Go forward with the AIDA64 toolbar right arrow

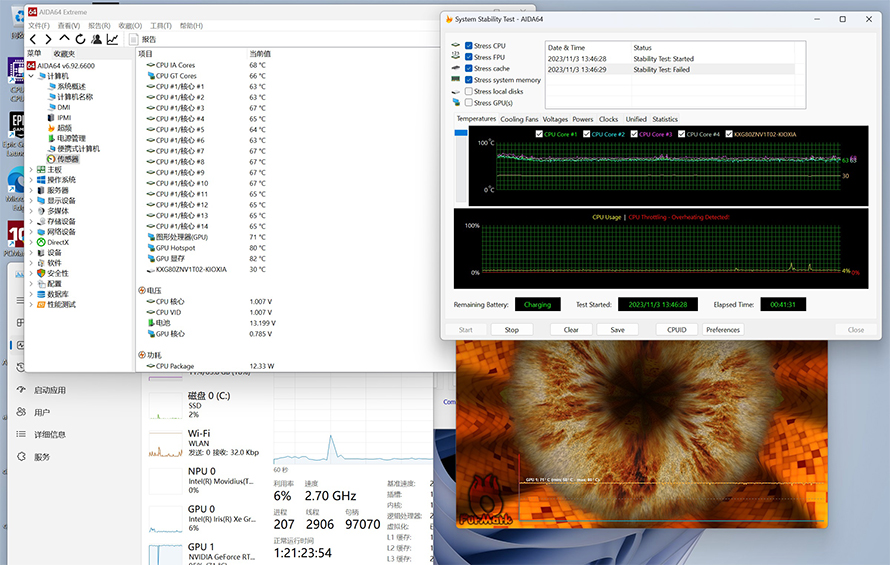(48, 39)
